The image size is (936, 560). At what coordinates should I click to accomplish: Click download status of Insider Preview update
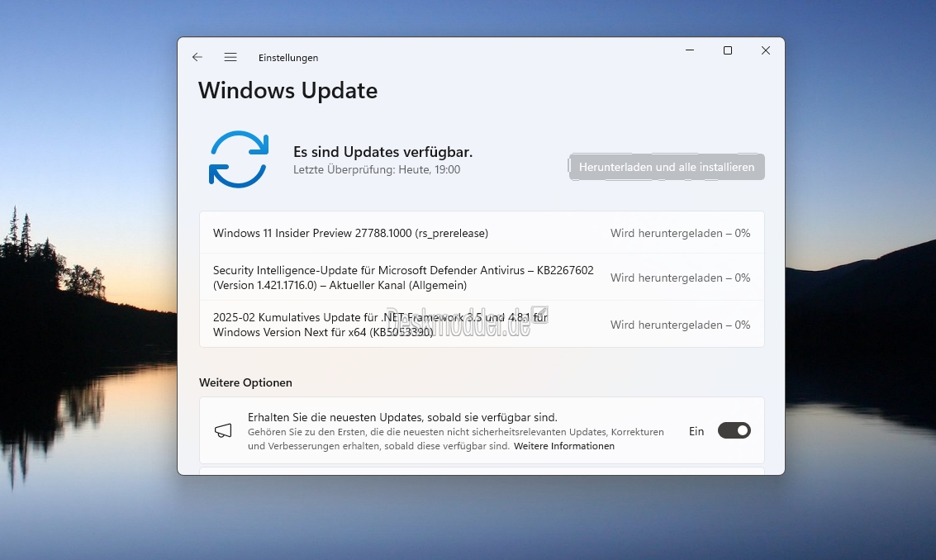coord(680,234)
